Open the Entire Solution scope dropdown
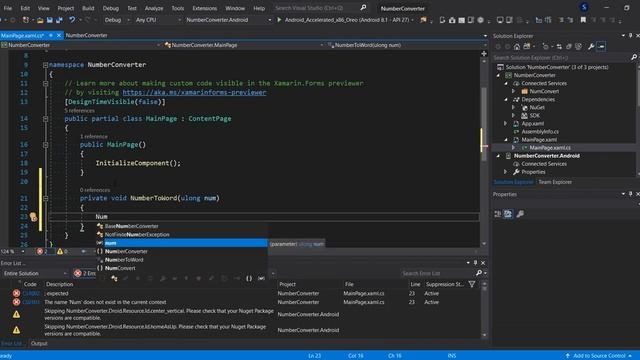640x360 pixels. pyautogui.click(x=35, y=273)
